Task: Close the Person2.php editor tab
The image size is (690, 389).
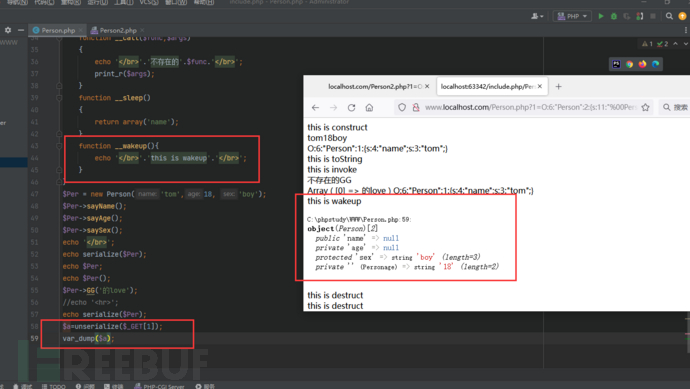Action: (x=142, y=30)
